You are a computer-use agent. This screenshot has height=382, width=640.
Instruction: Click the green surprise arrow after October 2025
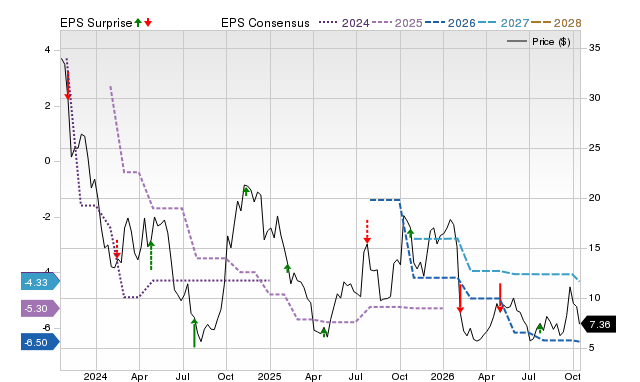pos(410,233)
